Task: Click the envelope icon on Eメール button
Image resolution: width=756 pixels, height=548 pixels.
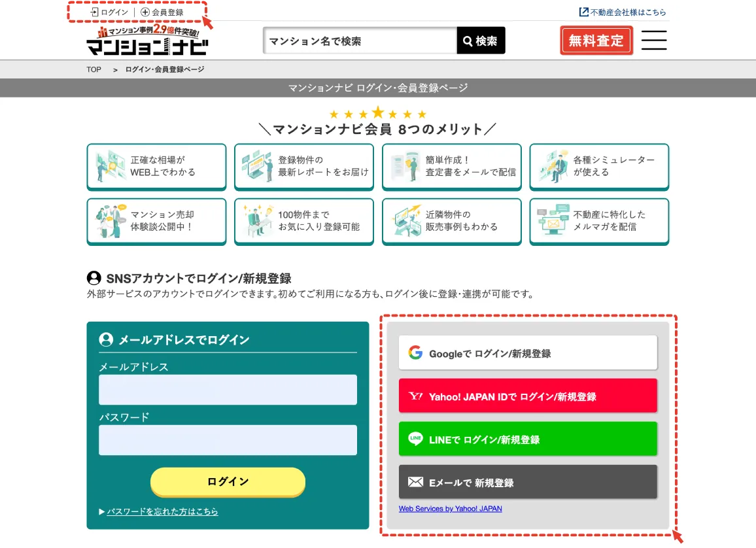Action: point(416,482)
